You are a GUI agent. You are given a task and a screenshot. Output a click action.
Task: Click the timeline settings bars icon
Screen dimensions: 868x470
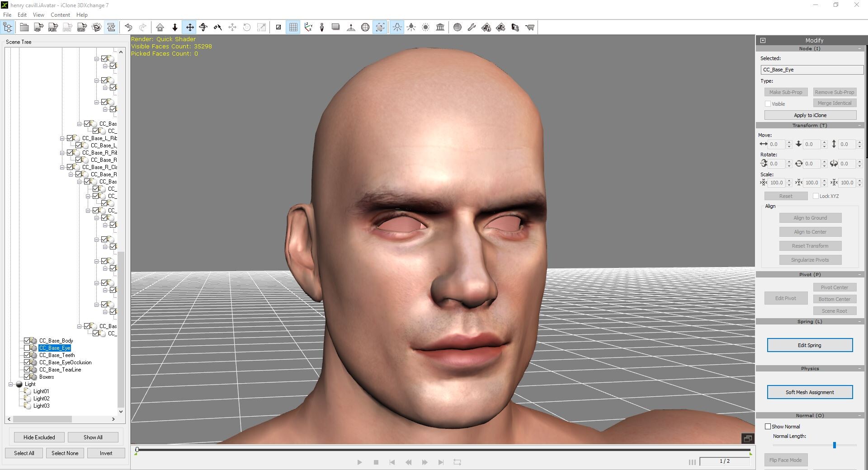[692, 462]
